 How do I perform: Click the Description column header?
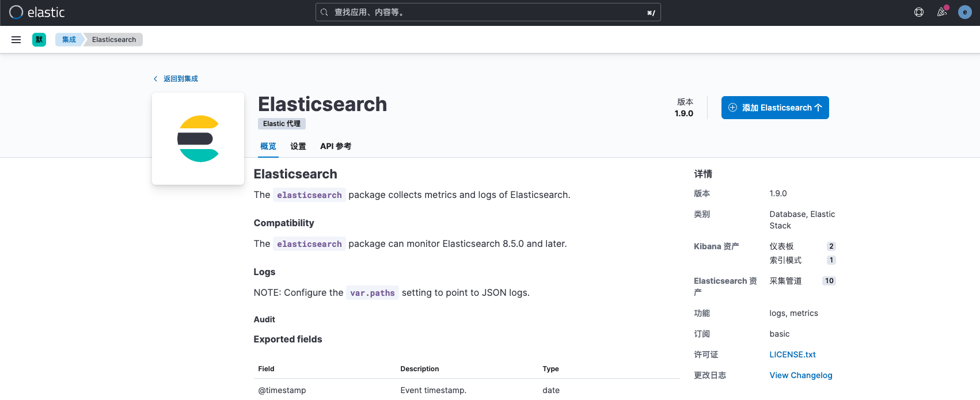coord(420,369)
